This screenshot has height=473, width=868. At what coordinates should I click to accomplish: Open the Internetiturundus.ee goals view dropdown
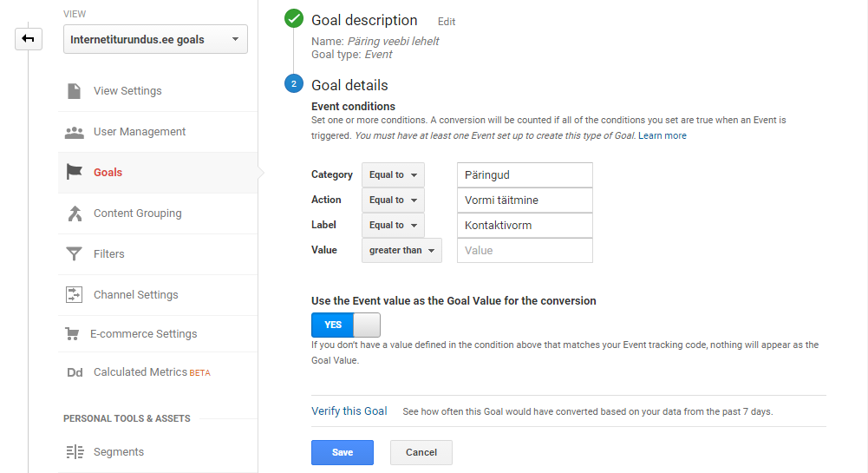pos(155,39)
